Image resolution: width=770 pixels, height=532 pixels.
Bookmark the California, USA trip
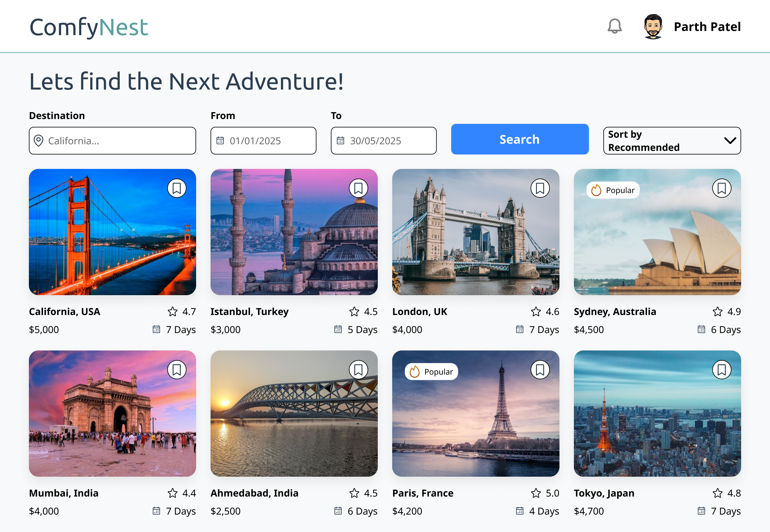[177, 189]
